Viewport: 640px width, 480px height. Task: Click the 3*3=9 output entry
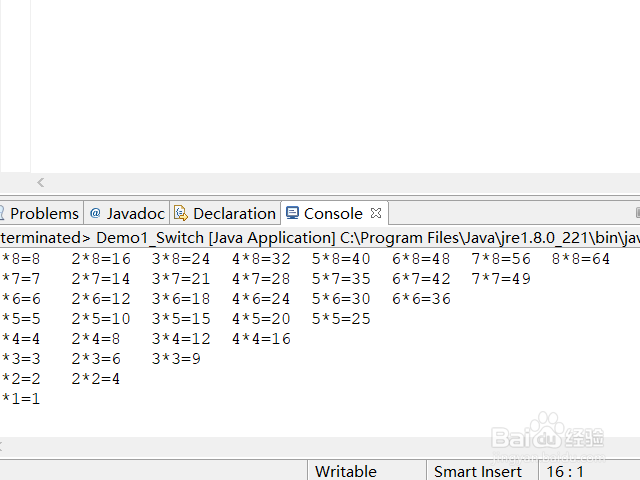point(176,359)
